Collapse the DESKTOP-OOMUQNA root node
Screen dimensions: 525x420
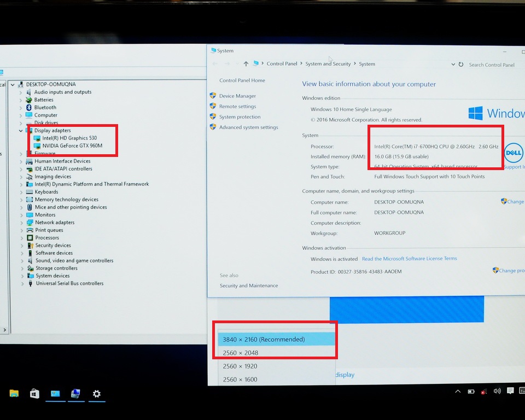[13, 84]
